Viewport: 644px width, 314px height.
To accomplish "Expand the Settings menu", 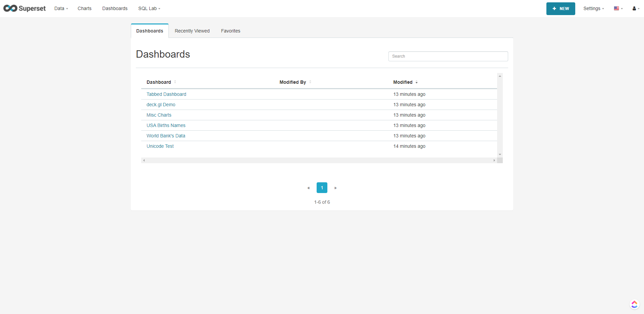I will (x=593, y=8).
